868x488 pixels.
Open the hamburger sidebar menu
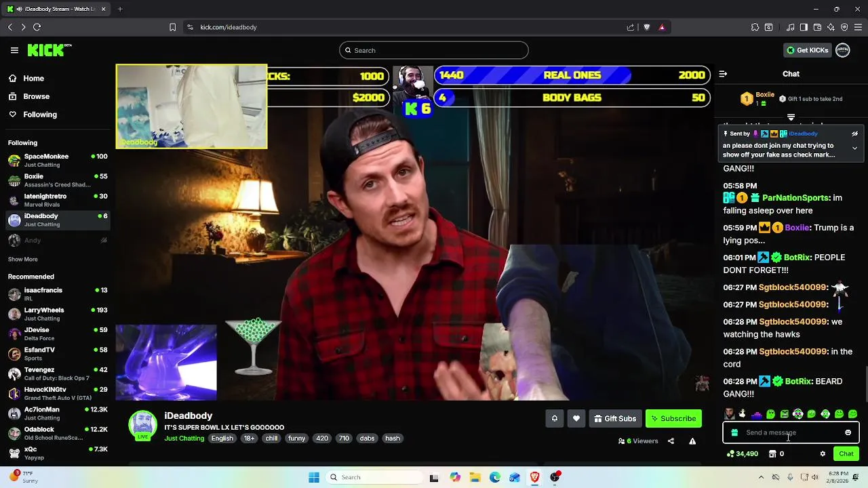point(14,50)
